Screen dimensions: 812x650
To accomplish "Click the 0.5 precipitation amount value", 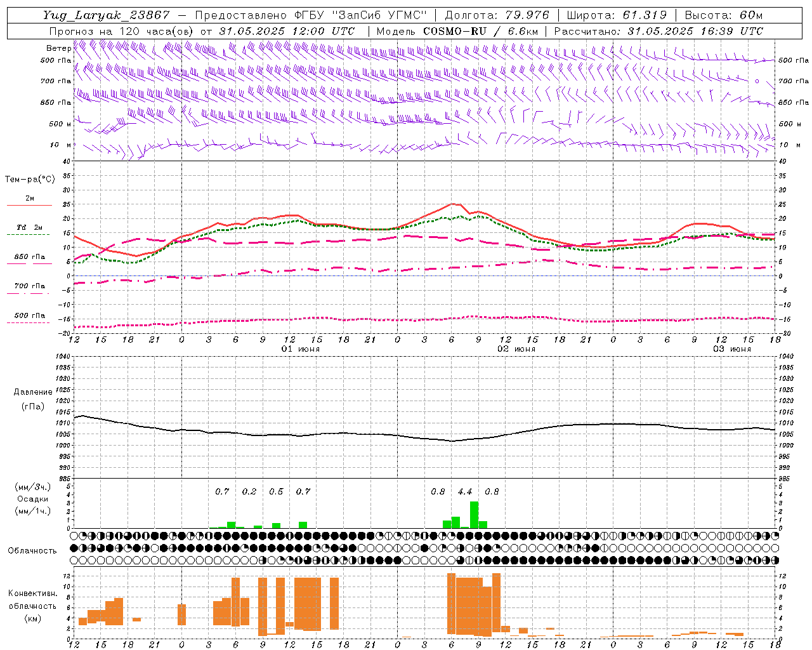I will click(276, 491).
